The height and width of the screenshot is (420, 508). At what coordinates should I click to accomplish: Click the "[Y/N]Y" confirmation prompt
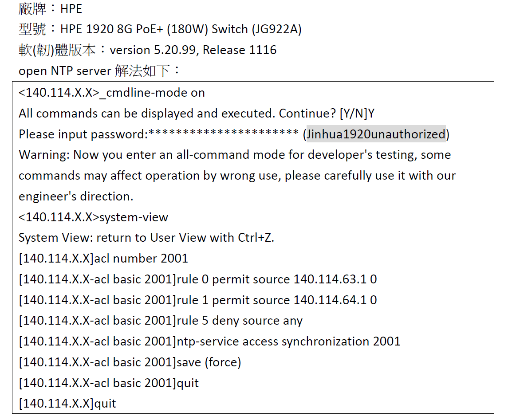357,114
